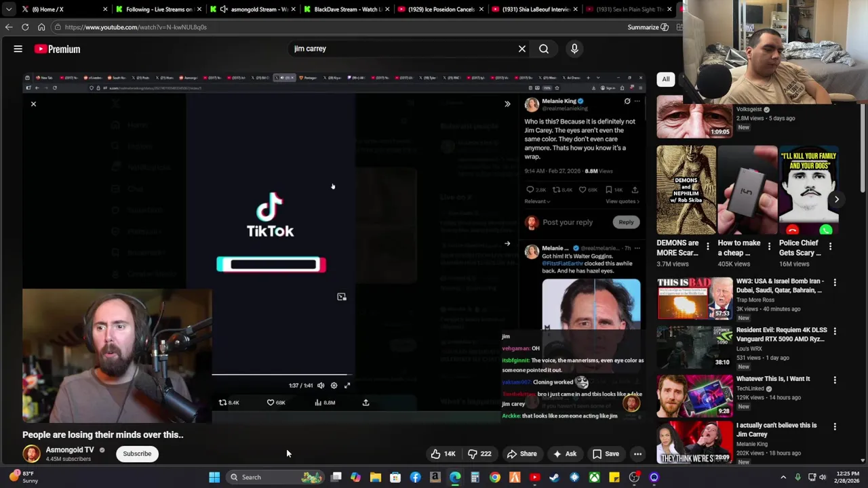Viewport: 868px width, 488px height.
Task: Show hidden system tray icons chevron
Action: point(783,477)
